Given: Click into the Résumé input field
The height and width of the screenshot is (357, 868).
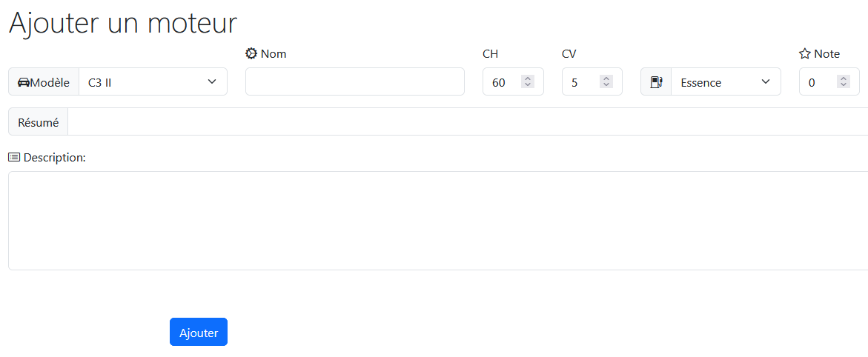Looking at the screenshot, I should click(x=467, y=122).
